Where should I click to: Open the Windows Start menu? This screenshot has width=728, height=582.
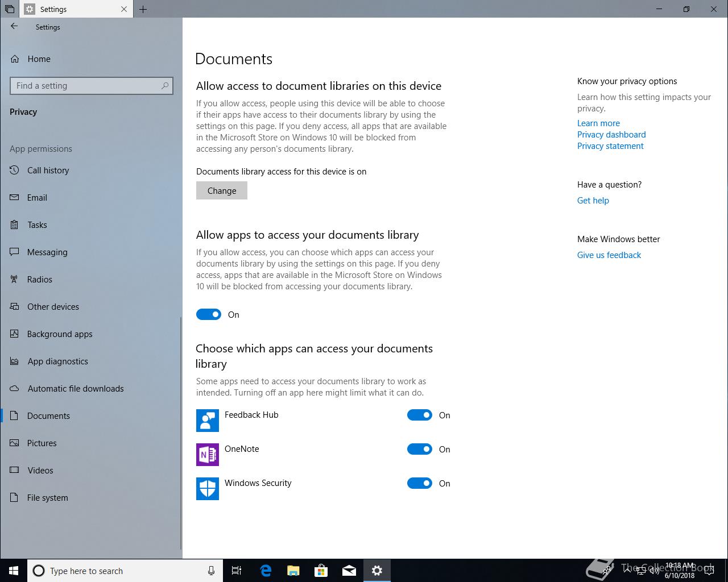tap(14, 571)
